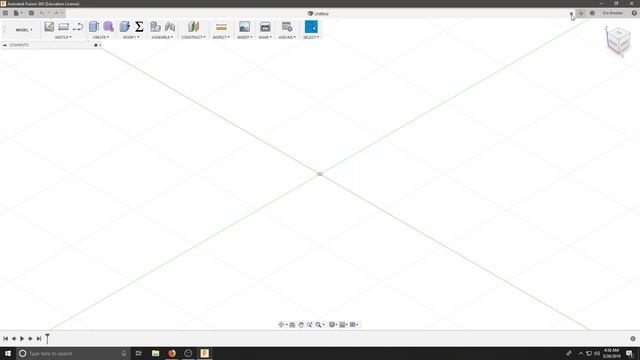Screen dimensions: 640x360
Task: Open Viewports layout settings
Action: [353, 324]
